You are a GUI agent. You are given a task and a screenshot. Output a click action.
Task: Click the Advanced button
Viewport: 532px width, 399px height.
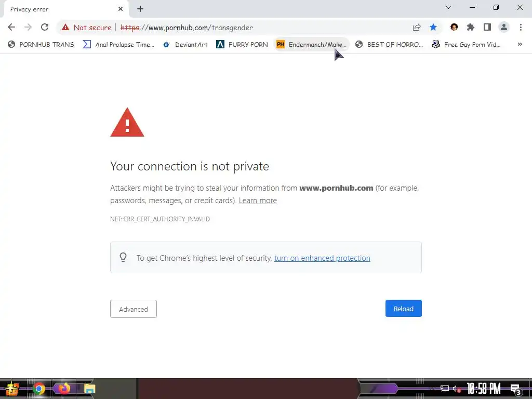(134, 309)
